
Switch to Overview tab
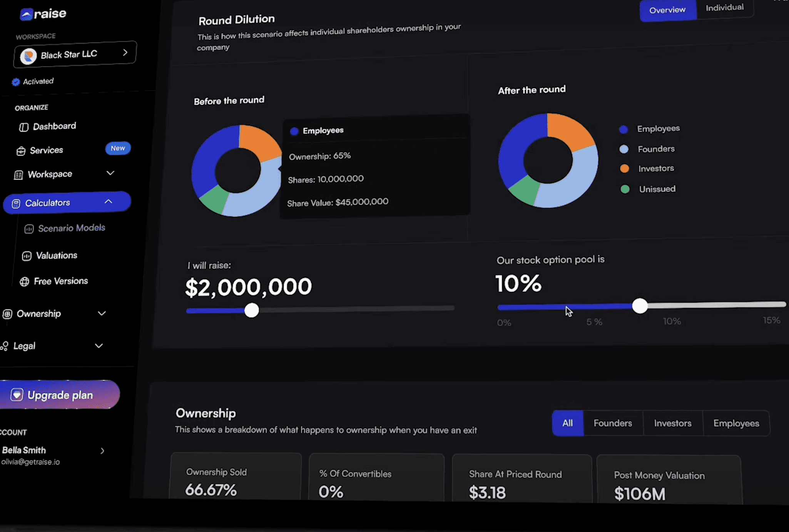[667, 10]
